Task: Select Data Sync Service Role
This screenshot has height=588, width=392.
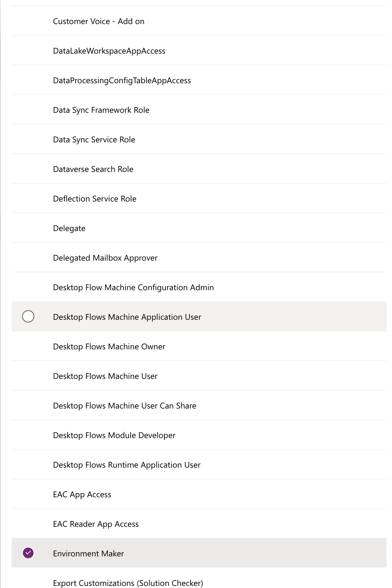Action: (94, 140)
